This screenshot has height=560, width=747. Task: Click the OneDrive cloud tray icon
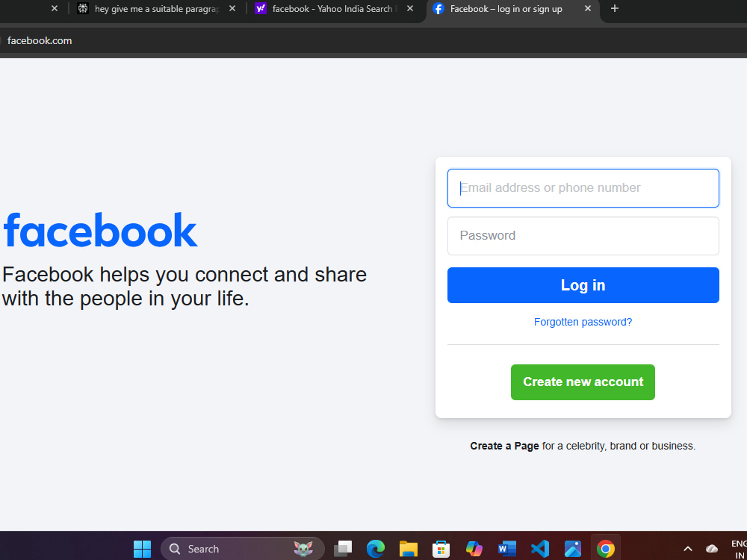point(712,549)
